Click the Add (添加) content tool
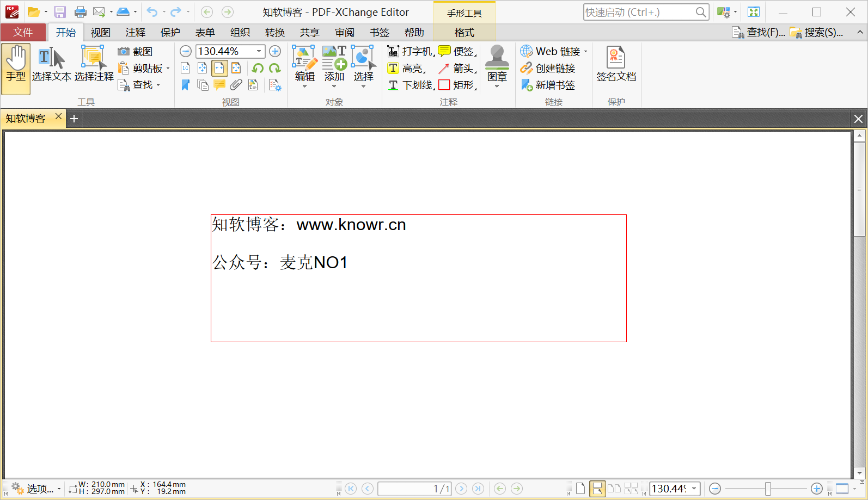This screenshot has width=868, height=500. point(334,67)
